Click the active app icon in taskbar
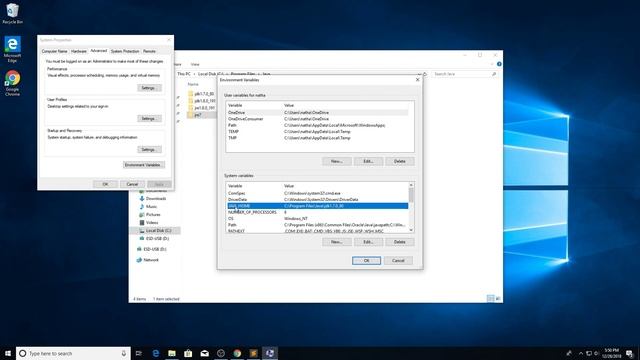 (x=270, y=353)
